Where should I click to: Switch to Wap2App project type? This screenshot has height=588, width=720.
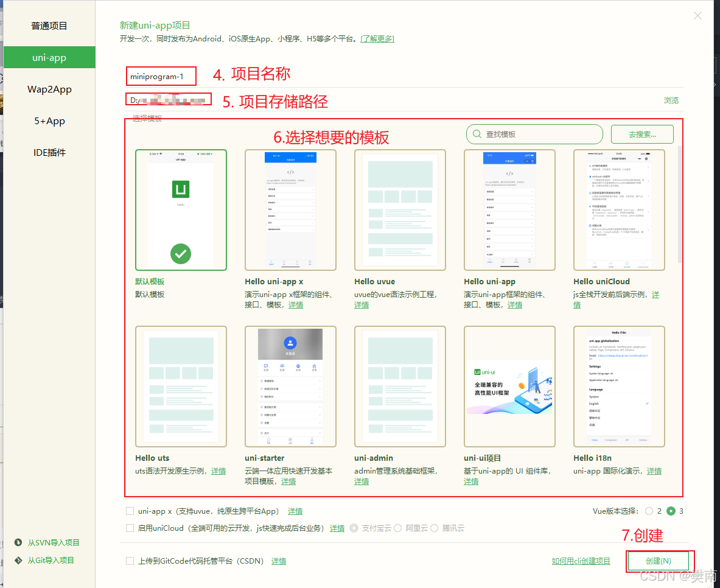click(49, 89)
